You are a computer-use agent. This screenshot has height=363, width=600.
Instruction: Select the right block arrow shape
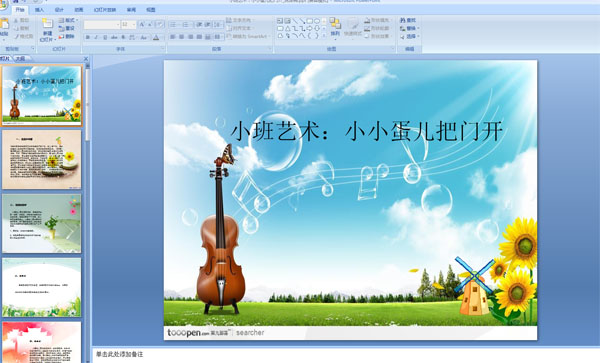click(x=309, y=28)
